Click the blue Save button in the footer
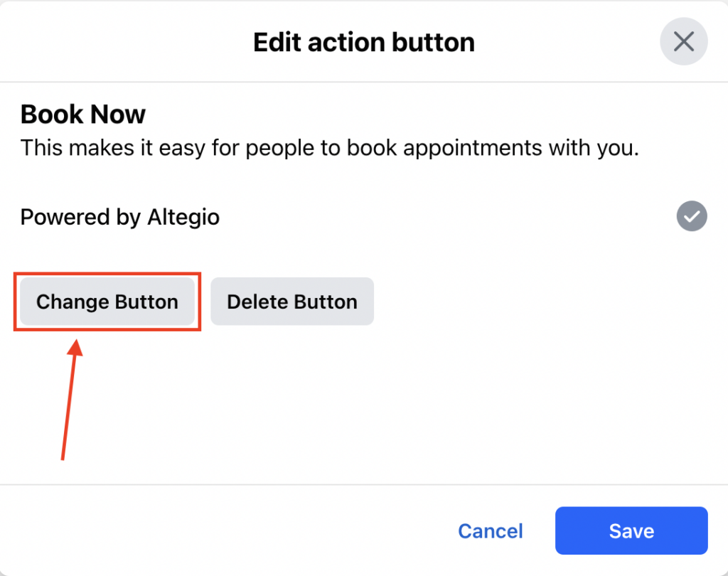The width and height of the screenshot is (728, 576). click(631, 530)
